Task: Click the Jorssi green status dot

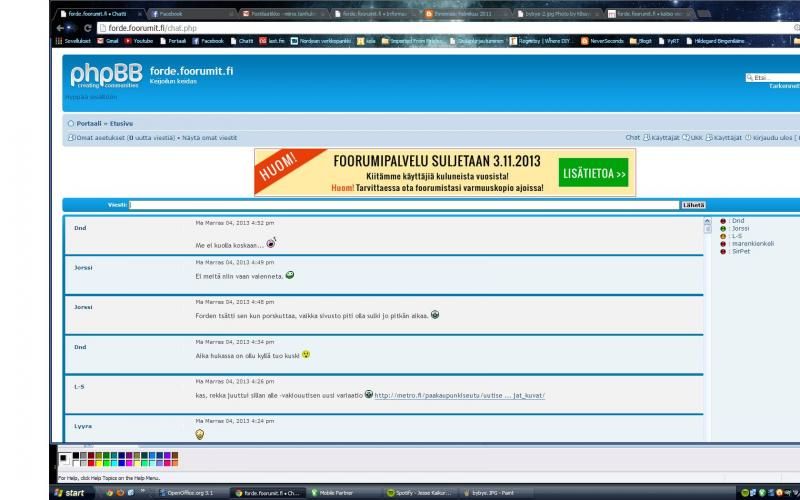Action: click(723, 229)
